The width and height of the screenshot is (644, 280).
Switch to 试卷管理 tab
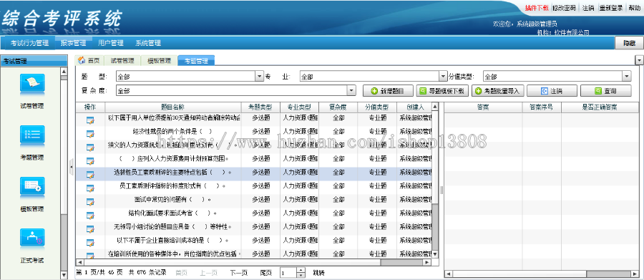(x=122, y=60)
